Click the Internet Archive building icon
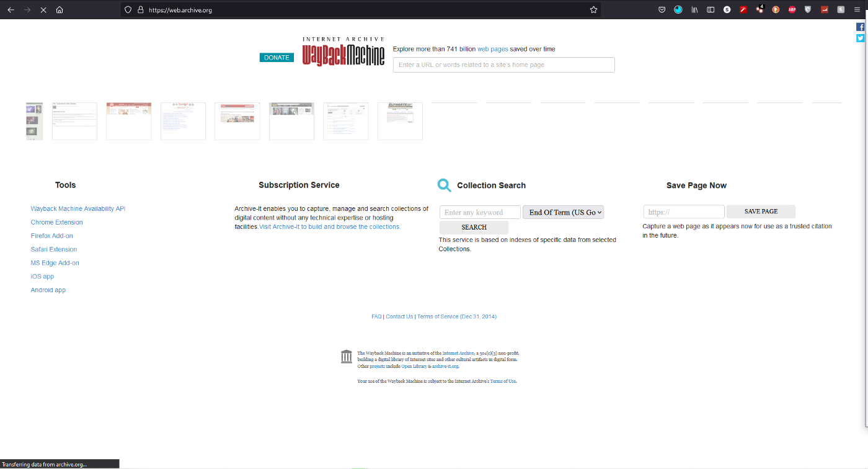Screen dimensions: 868x469 click(347, 357)
